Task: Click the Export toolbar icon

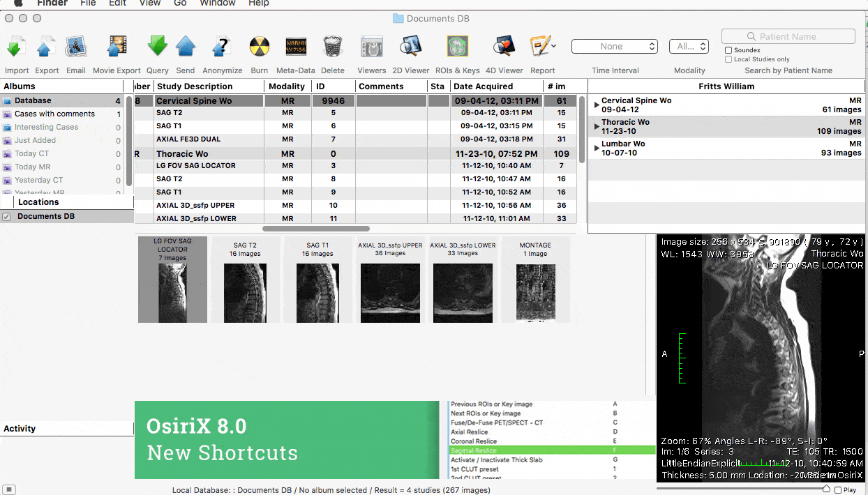Action: (47, 47)
